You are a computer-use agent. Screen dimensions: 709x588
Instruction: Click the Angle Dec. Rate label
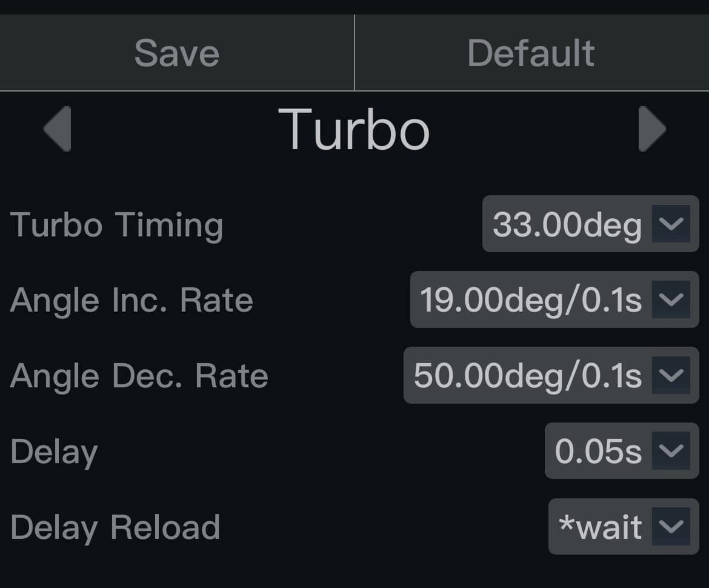139,376
